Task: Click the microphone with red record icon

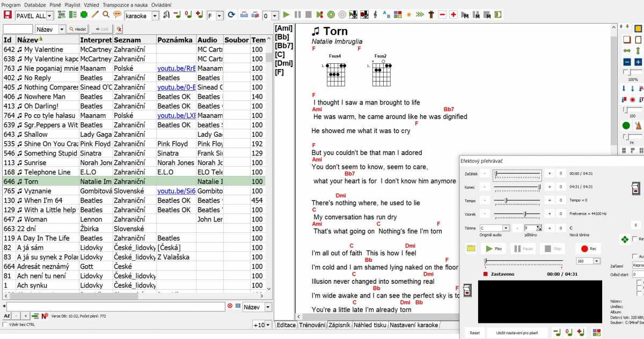Action: coord(364,15)
